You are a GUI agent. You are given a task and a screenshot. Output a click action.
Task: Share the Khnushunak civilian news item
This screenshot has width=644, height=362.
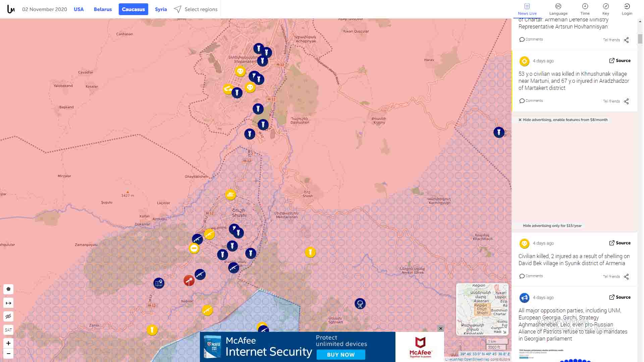626,101
